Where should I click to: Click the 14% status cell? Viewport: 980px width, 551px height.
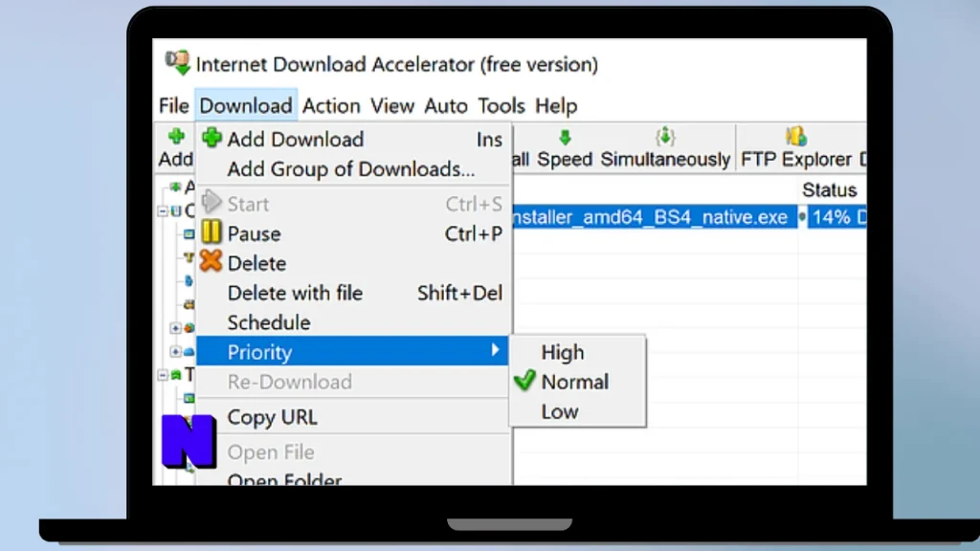pos(837,217)
